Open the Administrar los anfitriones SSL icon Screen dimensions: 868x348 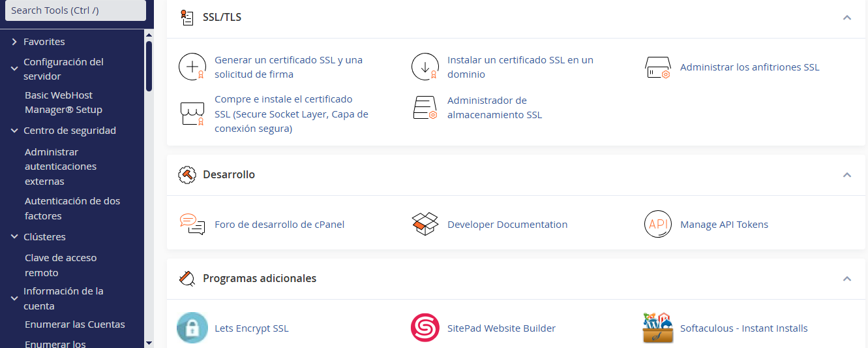pos(657,67)
